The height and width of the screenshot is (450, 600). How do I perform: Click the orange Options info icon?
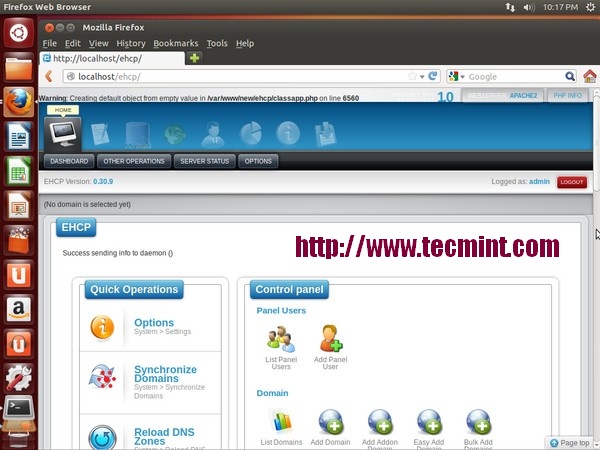click(102, 327)
